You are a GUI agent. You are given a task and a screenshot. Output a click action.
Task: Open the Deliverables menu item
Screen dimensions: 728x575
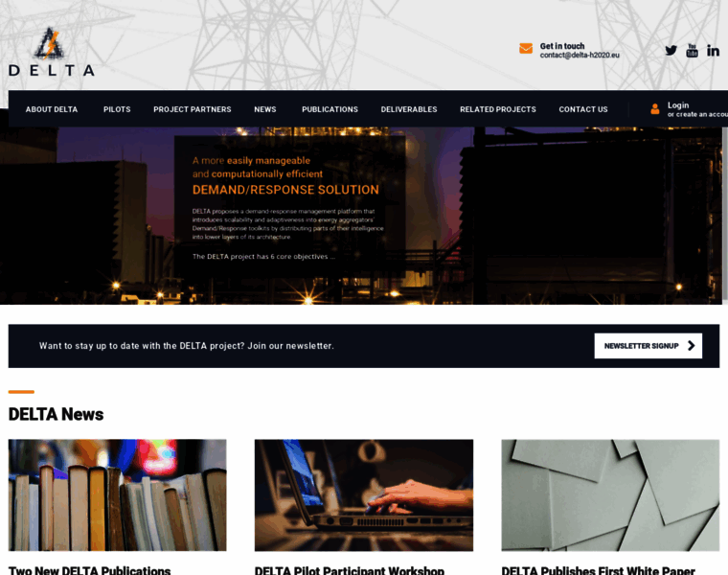click(x=409, y=109)
